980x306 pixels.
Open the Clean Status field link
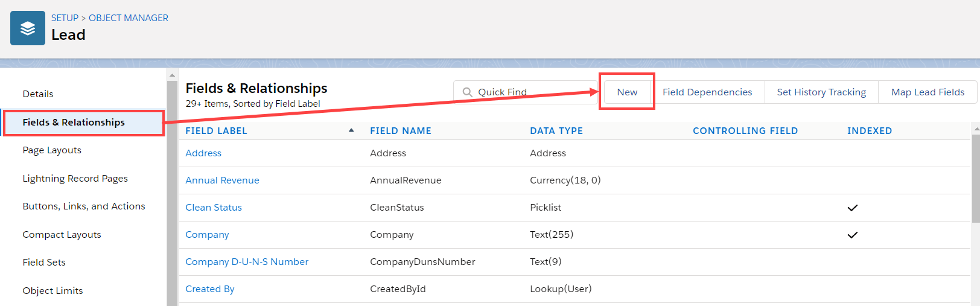pos(214,208)
